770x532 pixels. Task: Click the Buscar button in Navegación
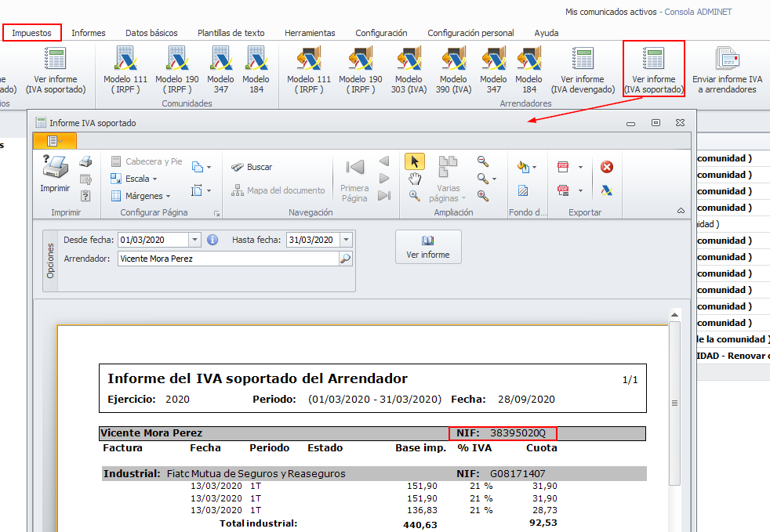[x=252, y=167]
